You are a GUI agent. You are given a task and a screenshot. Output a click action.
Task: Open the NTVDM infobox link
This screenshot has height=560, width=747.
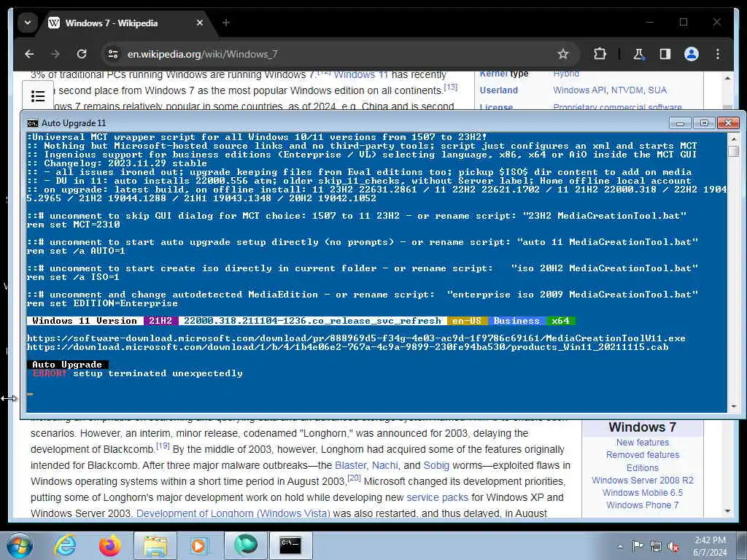[x=628, y=90]
